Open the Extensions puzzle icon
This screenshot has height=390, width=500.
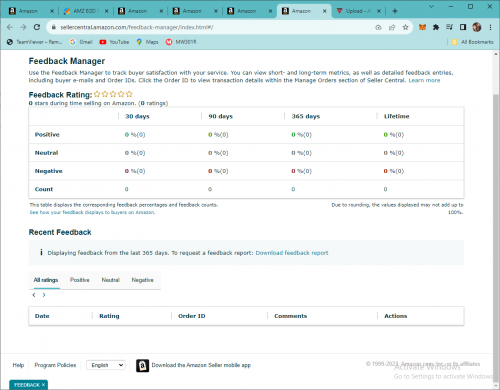436,27
